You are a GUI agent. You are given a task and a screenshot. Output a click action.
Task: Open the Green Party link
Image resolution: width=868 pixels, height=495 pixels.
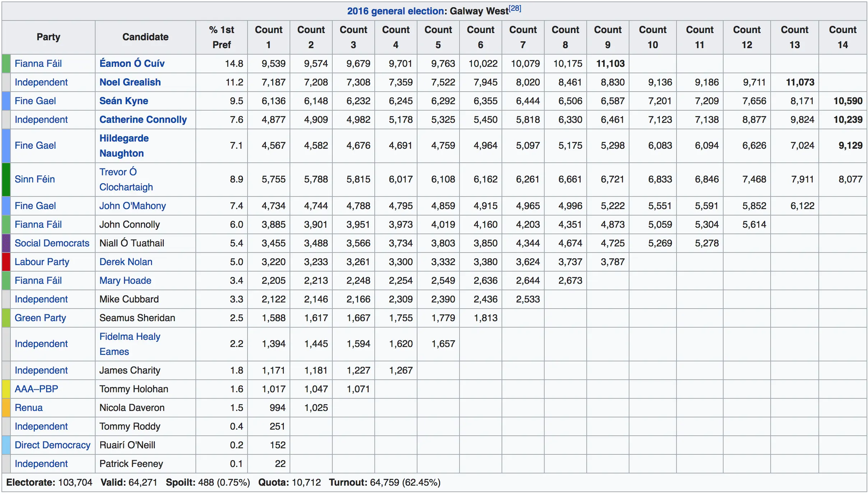(x=40, y=318)
